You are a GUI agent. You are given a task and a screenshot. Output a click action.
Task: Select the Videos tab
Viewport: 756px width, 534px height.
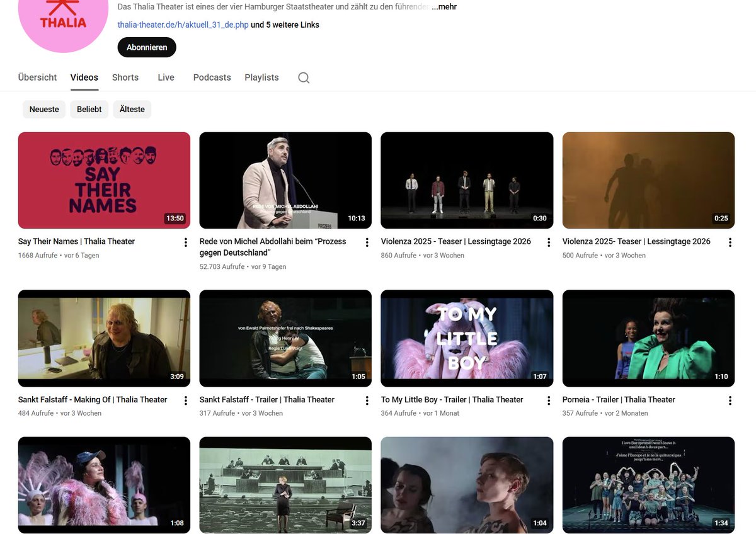(84, 77)
